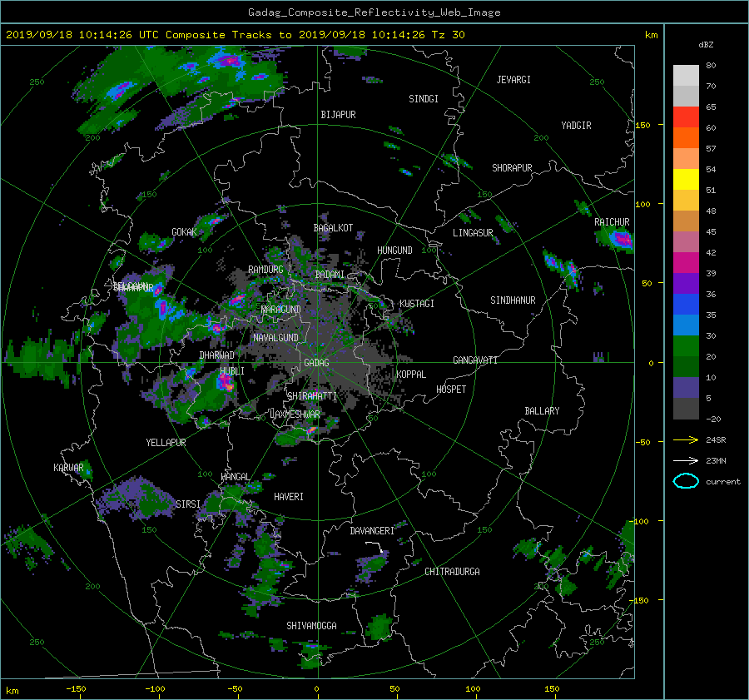The height and width of the screenshot is (700, 749).
Task: Select the SINDHANUR city label
Action: coord(513,300)
